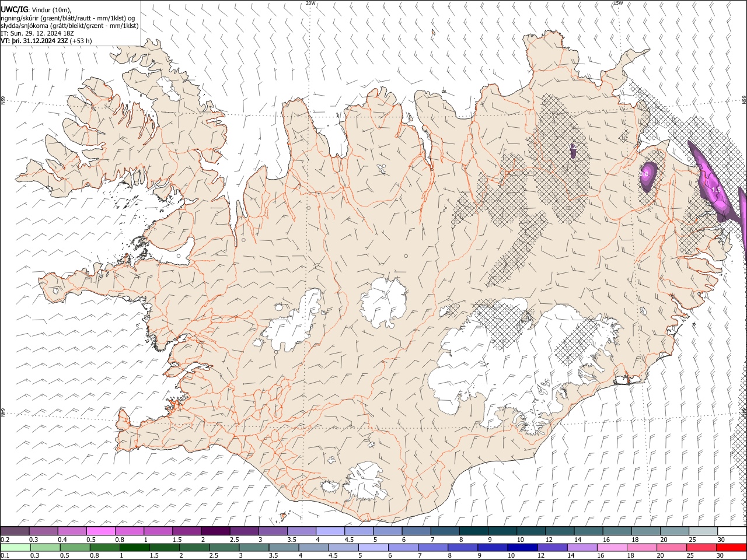Click the 'IT: Sun. 29. 12. 2024 18Z' line

pyautogui.click(x=37, y=33)
